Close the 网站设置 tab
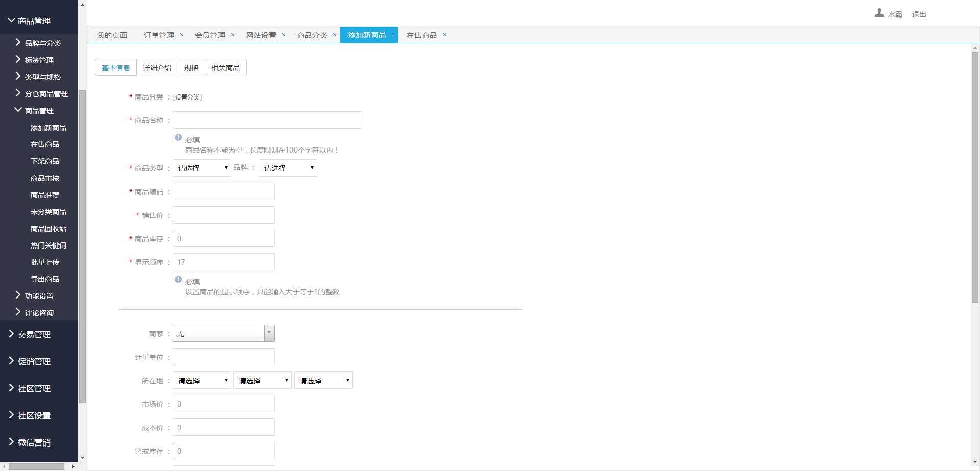This screenshot has height=471, width=980. (284, 35)
